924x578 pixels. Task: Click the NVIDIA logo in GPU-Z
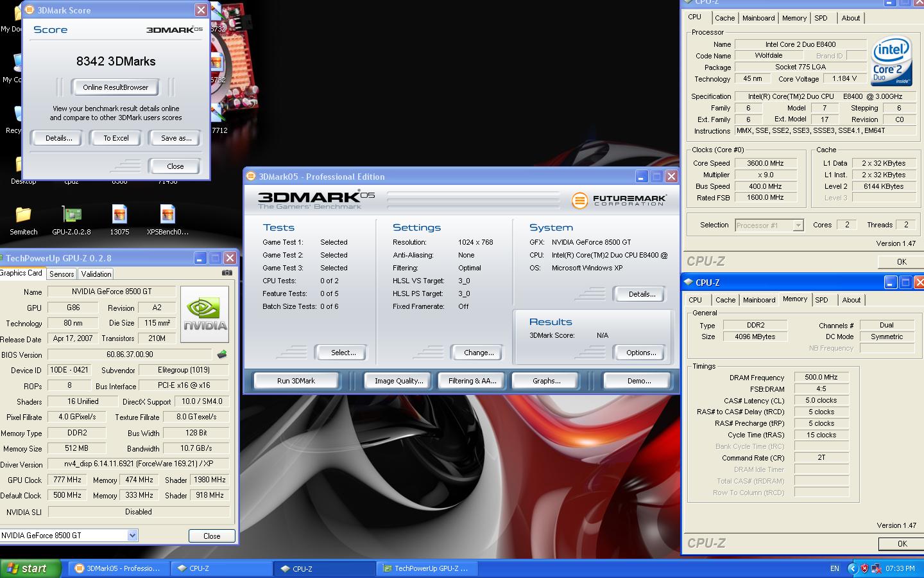pyautogui.click(x=205, y=315)
